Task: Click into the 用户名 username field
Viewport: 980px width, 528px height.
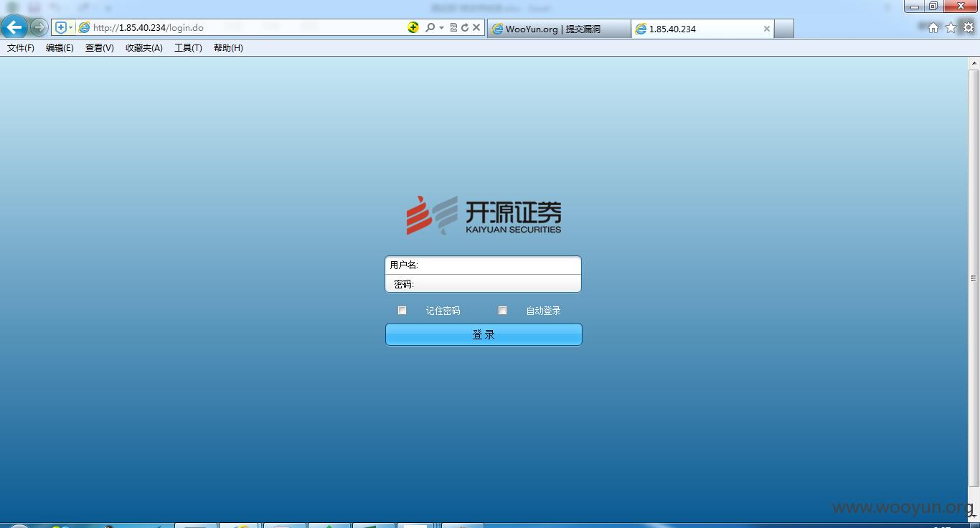Action: 483,265
